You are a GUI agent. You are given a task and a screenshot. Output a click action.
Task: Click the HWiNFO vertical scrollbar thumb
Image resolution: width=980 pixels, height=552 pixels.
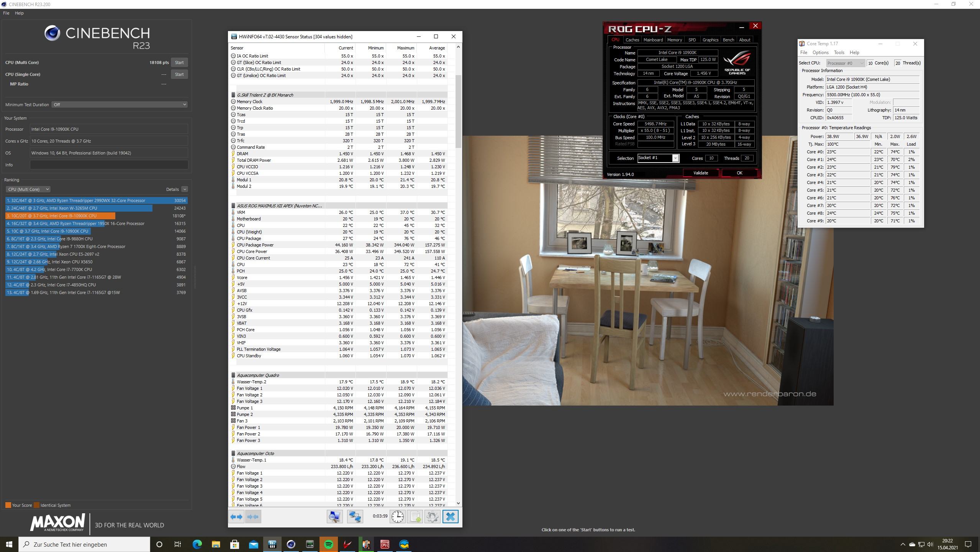[458, 111]
